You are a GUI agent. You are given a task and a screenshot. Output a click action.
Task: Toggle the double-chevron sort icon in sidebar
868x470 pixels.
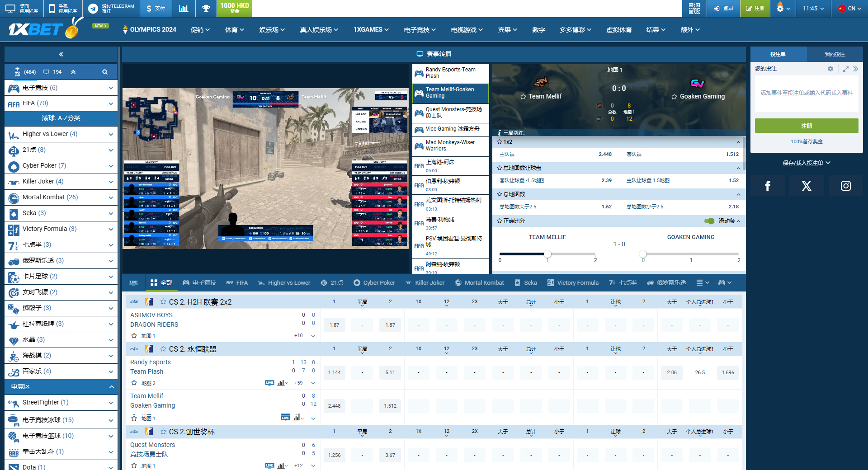[x=73, y=72]
